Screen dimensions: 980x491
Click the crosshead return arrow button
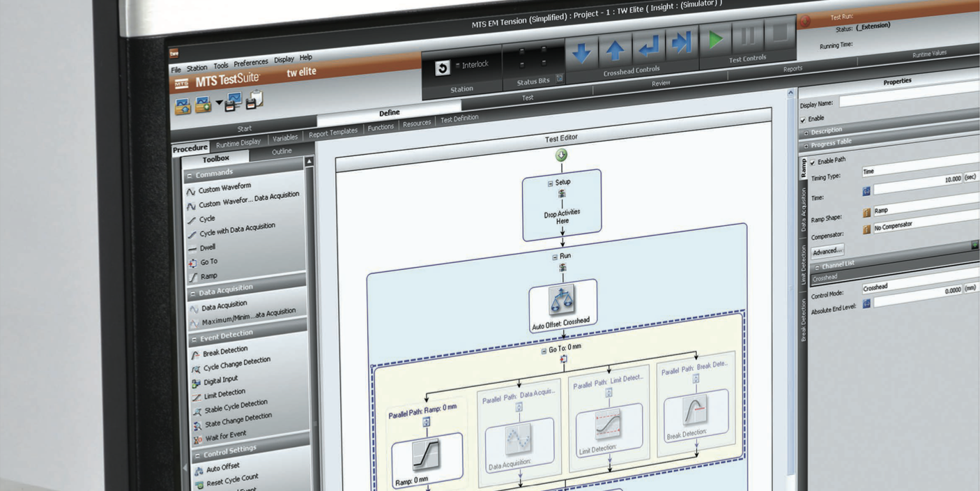[650, 47]
